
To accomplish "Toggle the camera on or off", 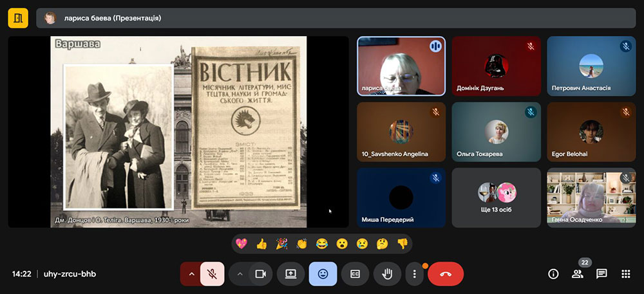I will click(x=261, y=273).
